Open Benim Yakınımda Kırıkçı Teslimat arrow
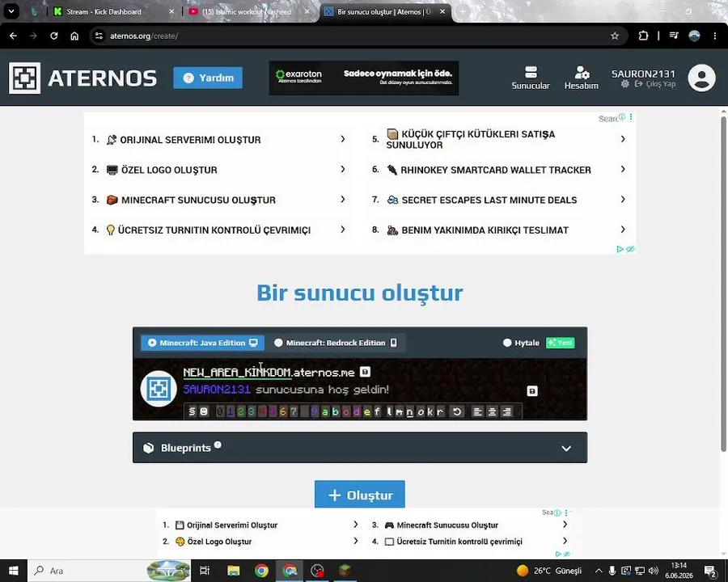 pyautogui.click(x=623, y=230)
